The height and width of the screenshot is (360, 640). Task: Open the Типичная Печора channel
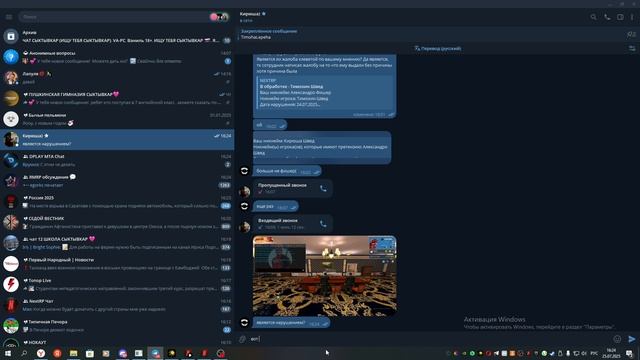(117, 326)
